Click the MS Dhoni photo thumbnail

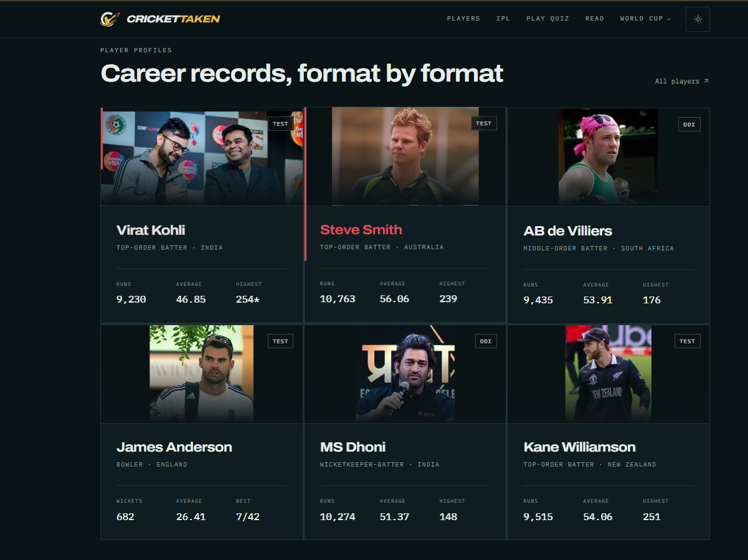[405, 374]
